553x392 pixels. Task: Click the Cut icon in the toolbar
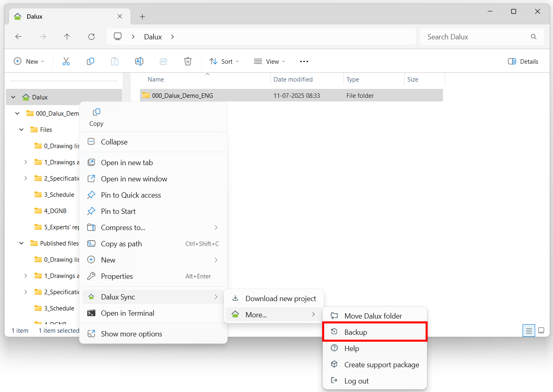66,61
